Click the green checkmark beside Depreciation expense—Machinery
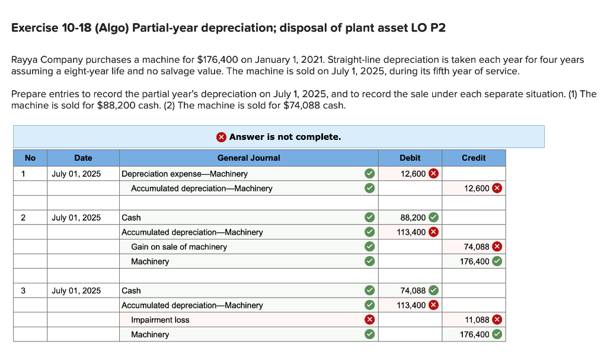 [x=369, y=174]
